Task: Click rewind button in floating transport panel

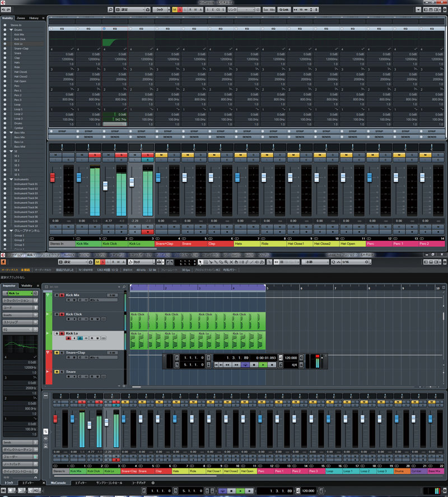Action: coord(228,364)
